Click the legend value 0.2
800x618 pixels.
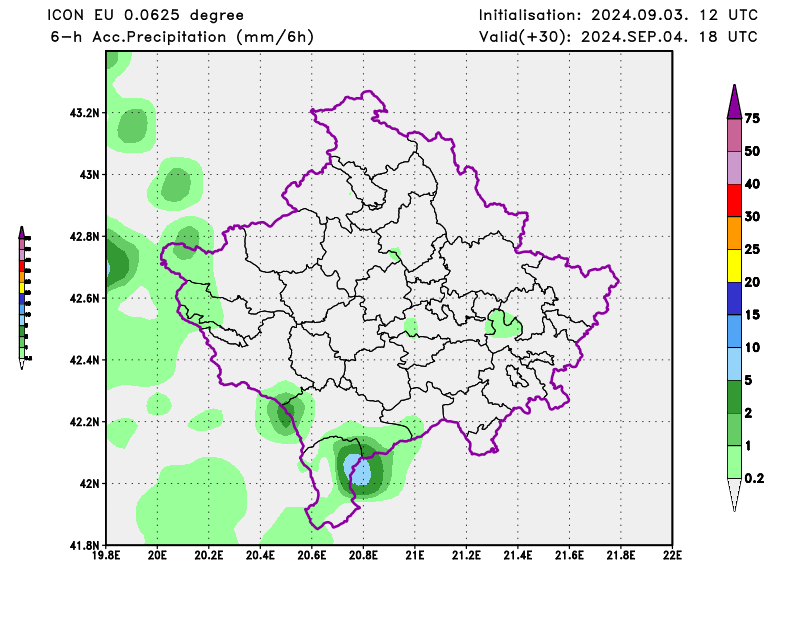click(754, 478)
